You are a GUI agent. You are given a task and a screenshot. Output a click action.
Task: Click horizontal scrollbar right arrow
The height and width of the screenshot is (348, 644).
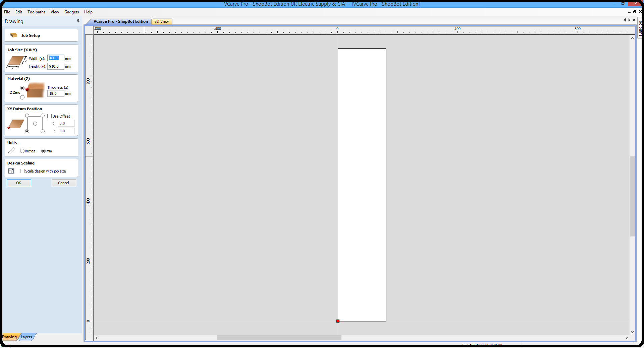(x=627, y=338)
